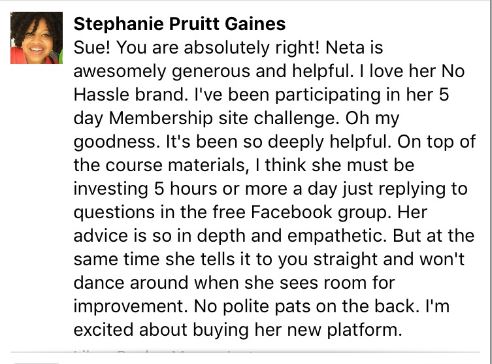Click the name "Neta" in the comment
492x364 pixels.
coord(345,47)
